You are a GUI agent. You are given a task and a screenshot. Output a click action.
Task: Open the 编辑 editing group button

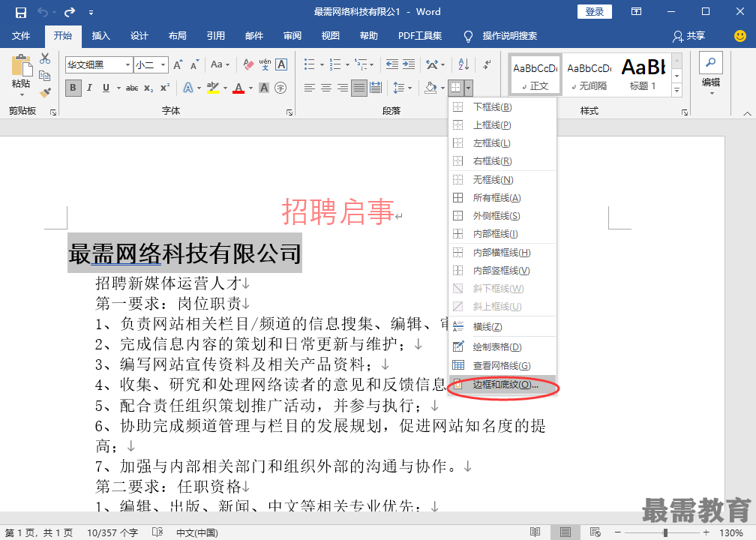point(711,73)
